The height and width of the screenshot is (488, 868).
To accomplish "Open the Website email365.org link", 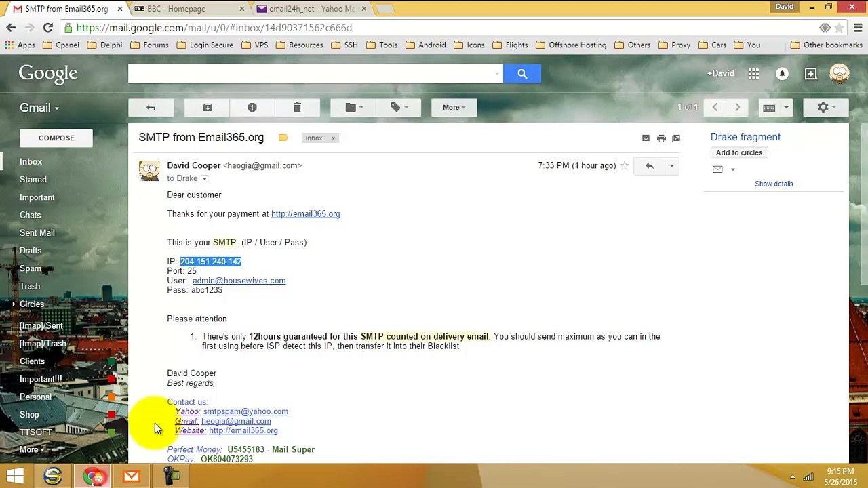I will [x=243, y=430].
